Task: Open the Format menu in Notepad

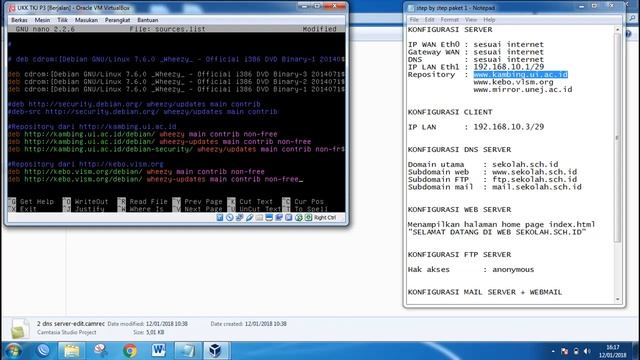Action: coord(449,20)
